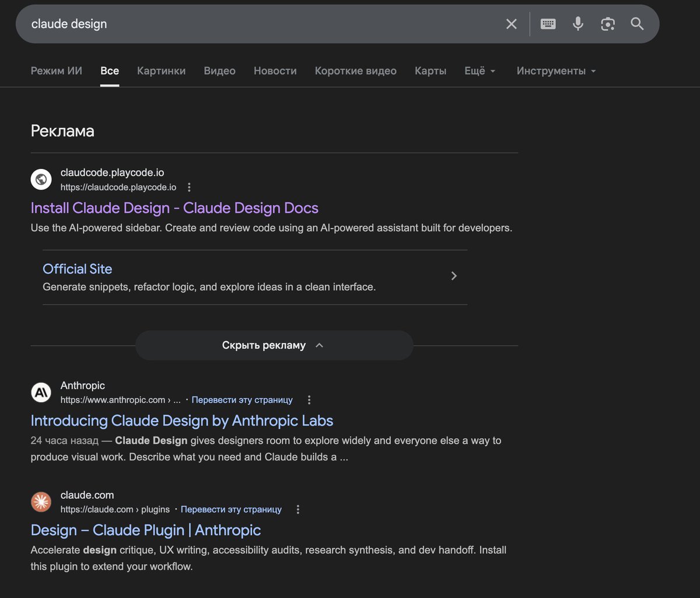Open the on-screen keyboard input tool
The image size is (700, 598).
coord(548,24)
